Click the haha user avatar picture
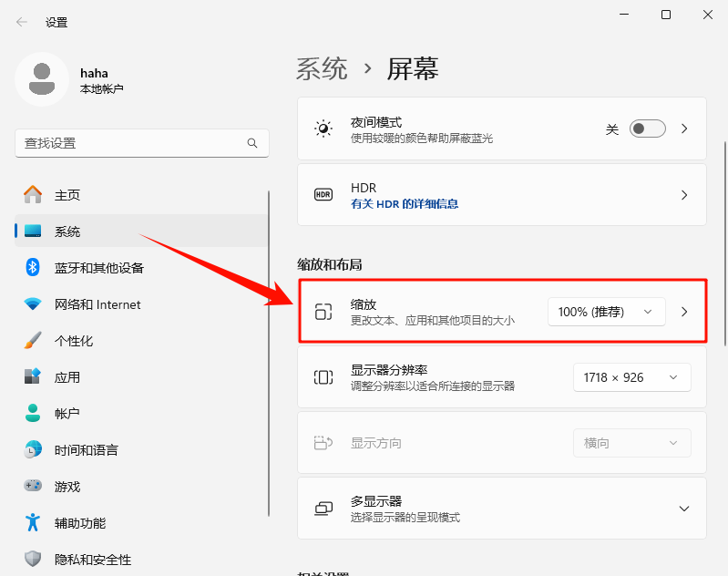Viewport: 728px width, 576px height. click(x=42, y=79)
